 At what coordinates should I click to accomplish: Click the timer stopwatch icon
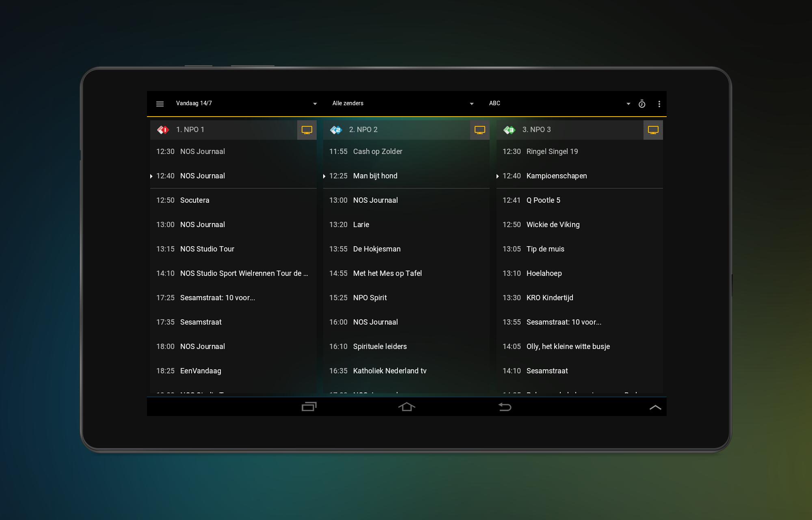(x=642, y=104)
